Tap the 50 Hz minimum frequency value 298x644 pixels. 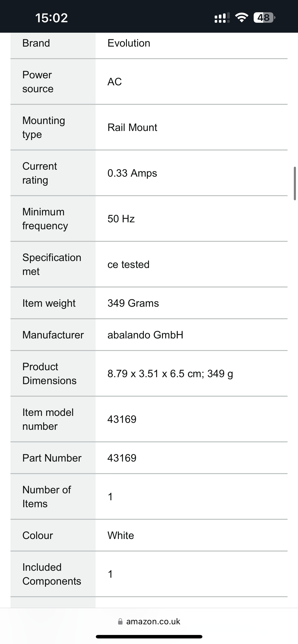tap(121, 219)
